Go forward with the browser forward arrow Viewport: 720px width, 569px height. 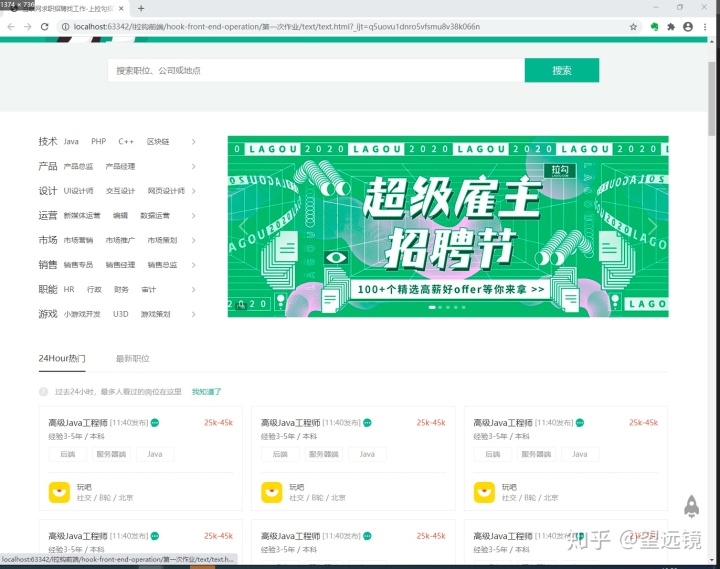[x=28, y=27]
